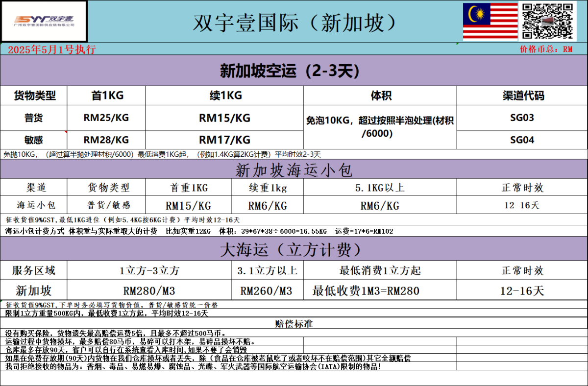Click the line 如果在免费存放期(90天)内货物
The image size is (588, 386).
[x=208, y=358]
